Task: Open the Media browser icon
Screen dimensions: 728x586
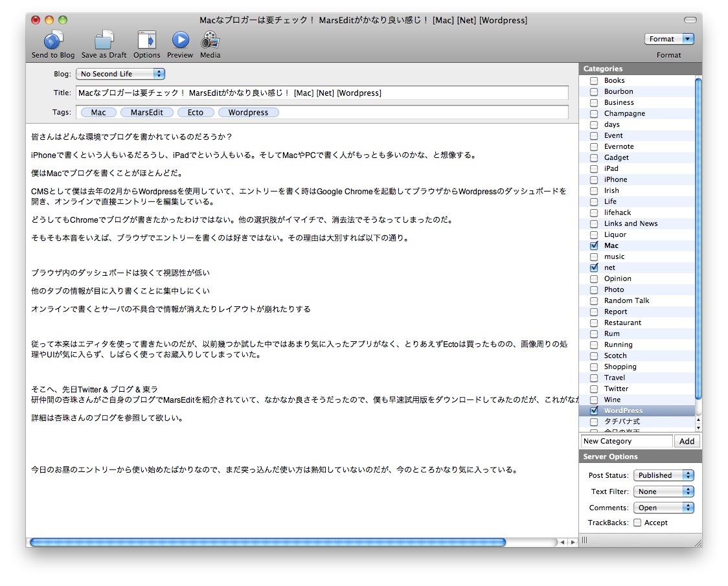Action: [x=210, y=40]
